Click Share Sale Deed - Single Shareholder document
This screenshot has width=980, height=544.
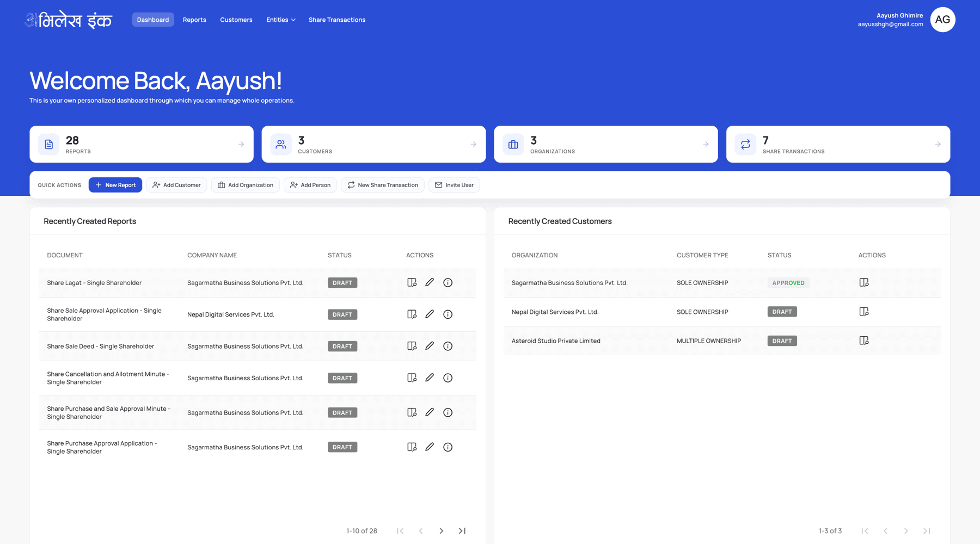(101, 347)
